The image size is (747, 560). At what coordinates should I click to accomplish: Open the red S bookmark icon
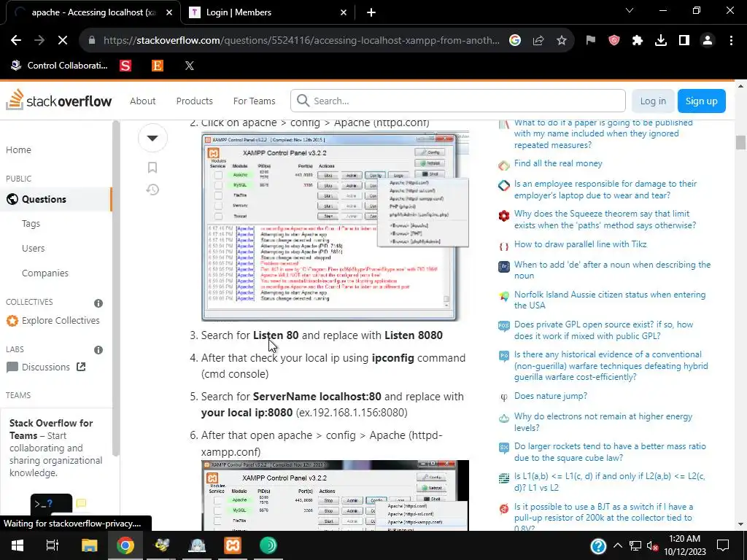click(125, 66)
